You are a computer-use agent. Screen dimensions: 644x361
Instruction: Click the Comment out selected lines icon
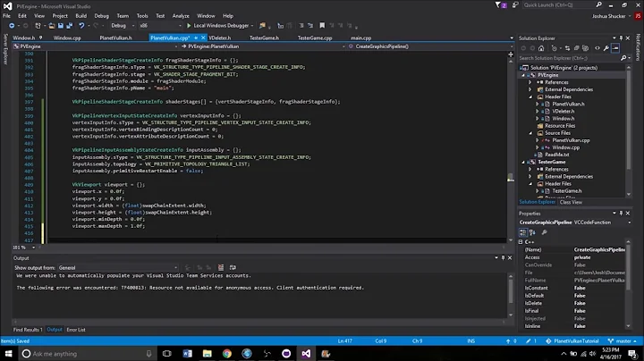coord(301,25)
